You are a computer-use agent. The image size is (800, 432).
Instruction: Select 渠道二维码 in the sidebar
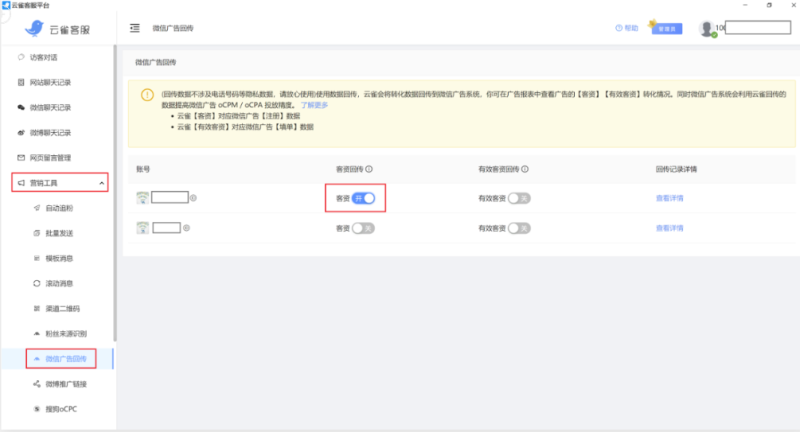62,309
